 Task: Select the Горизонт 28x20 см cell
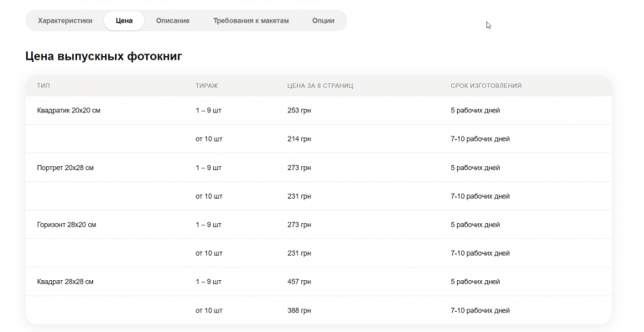pos(66,225)
